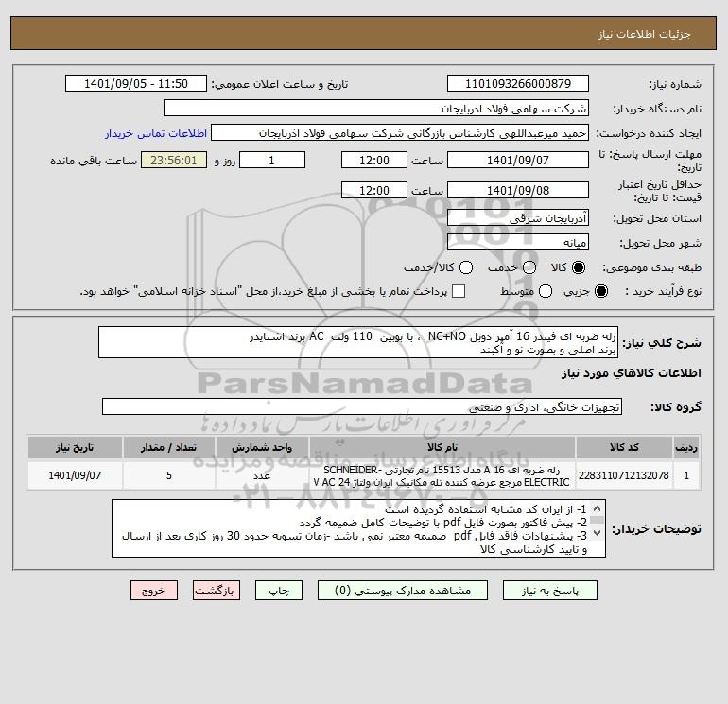This screenshot has width=728, height=704.
Task: Click the delivery province آذربایجان شرقی field
Action: [518, 217]
